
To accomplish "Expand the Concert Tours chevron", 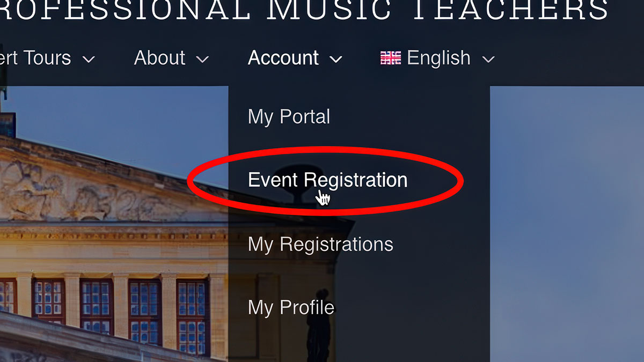I will click(89, 59).
